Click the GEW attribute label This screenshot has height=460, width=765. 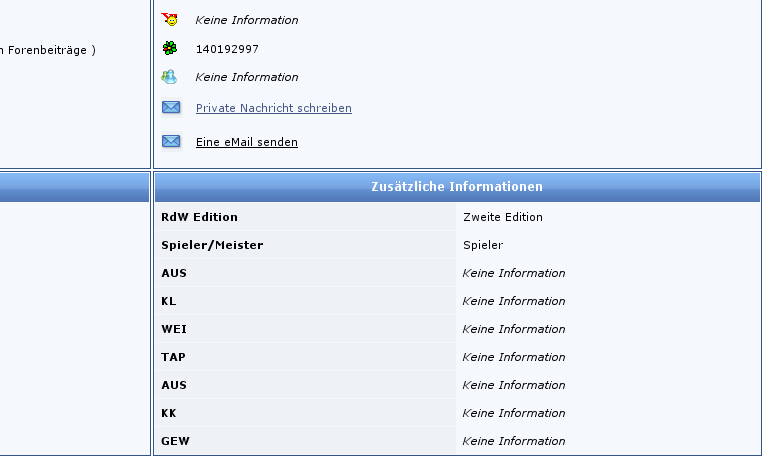tap(173, 441)
